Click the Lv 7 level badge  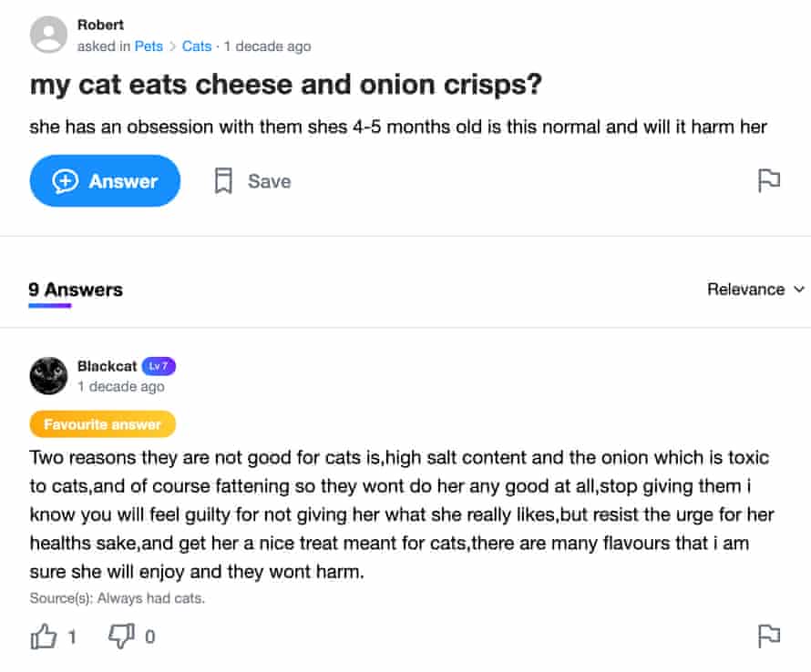(x=159, y=366)
